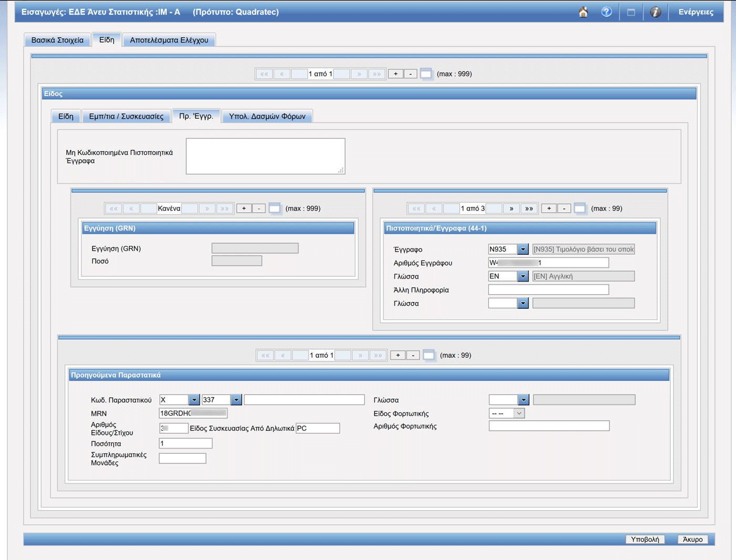Expand Κωδ. Παραστατικού X dropdown
This screenshot has height=560, width=736.
(x=194, y=400)
